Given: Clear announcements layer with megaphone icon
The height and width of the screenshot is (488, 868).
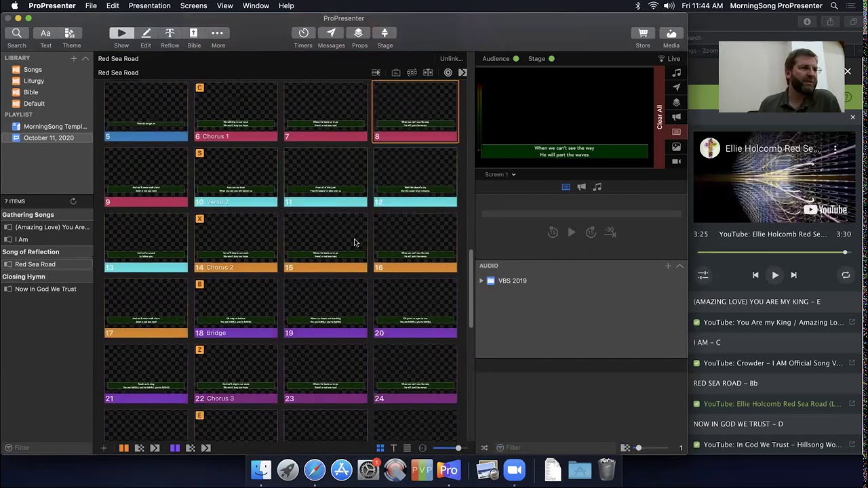Looking at the screenshot, I should (x=676, y=117).
